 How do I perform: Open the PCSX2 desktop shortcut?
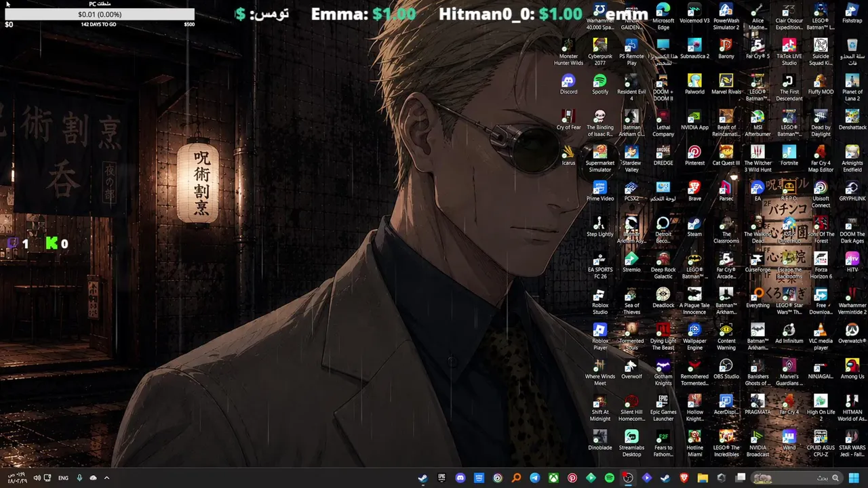click(631, 191)
